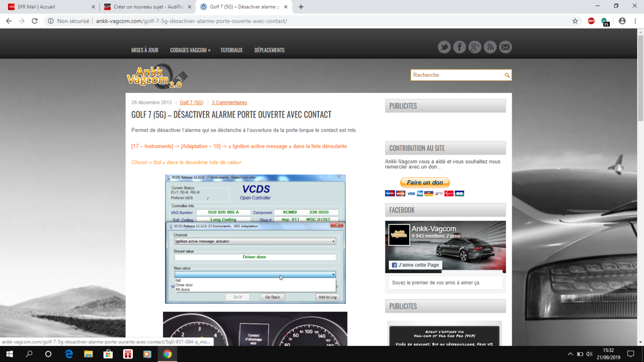This screenshot has width=644, height=362.
Task: Open the Facebook social icon in header
Action: pyautogui.click(x=459, y=47)
